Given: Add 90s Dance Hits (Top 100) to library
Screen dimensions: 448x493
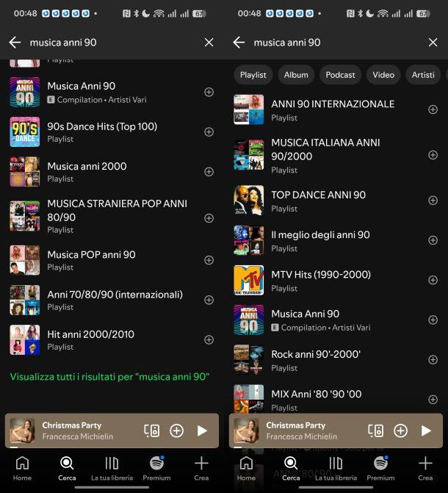Looking at the screenshot, I should 209,132.
